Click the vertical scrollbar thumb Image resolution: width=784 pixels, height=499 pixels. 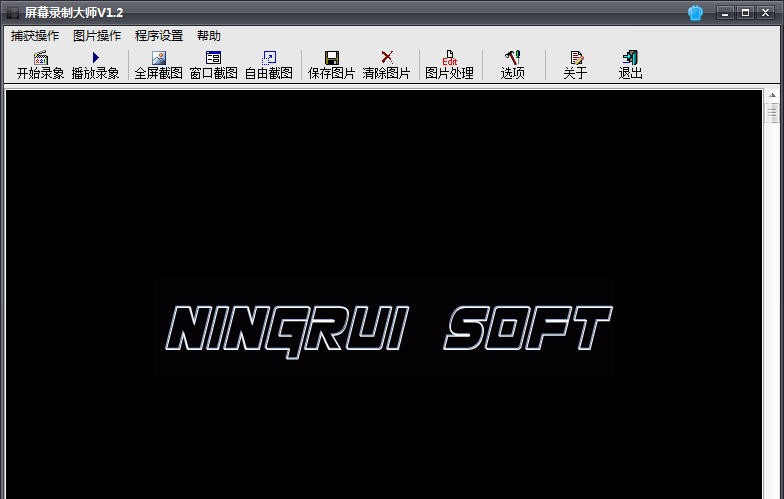pyautogui.click(x=772, y=112)
